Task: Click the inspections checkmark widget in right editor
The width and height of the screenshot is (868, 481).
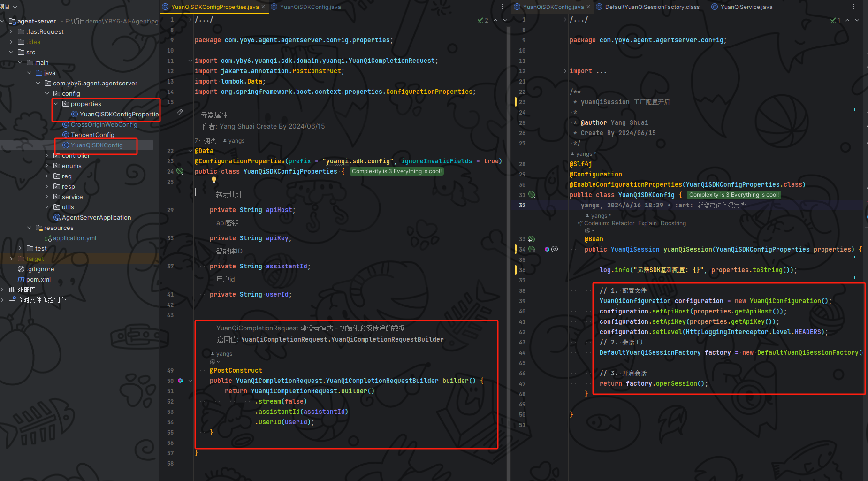Action: pyautogui.click(x=835, y=20)
